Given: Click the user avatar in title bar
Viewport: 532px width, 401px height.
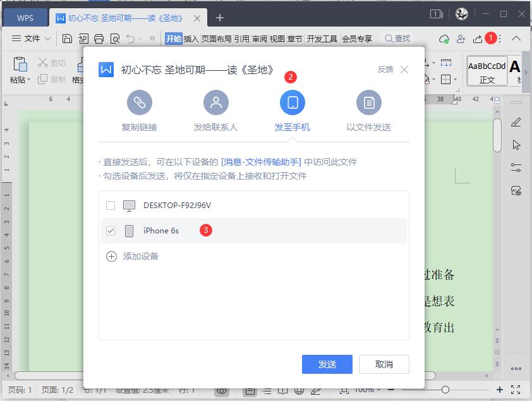Looking at the screenshot, I should click(461, 14).
